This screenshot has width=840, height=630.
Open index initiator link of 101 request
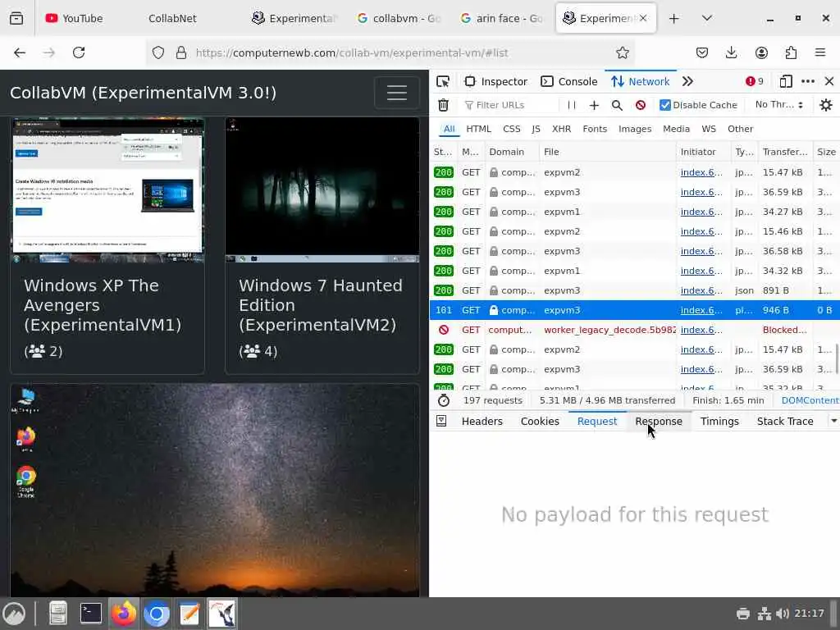point(701,310)
